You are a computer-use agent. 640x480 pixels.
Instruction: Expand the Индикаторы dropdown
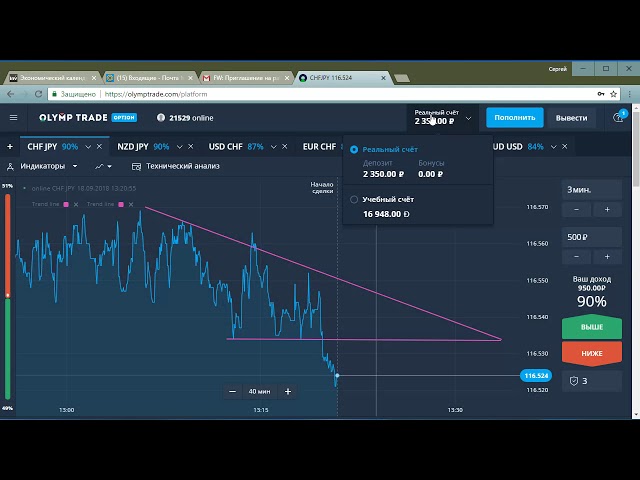[42, 166]
